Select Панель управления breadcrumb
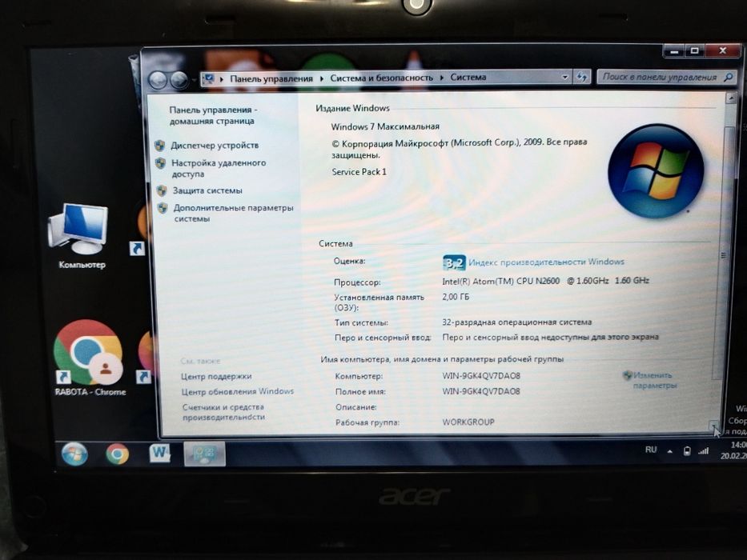 coord(271,78)
